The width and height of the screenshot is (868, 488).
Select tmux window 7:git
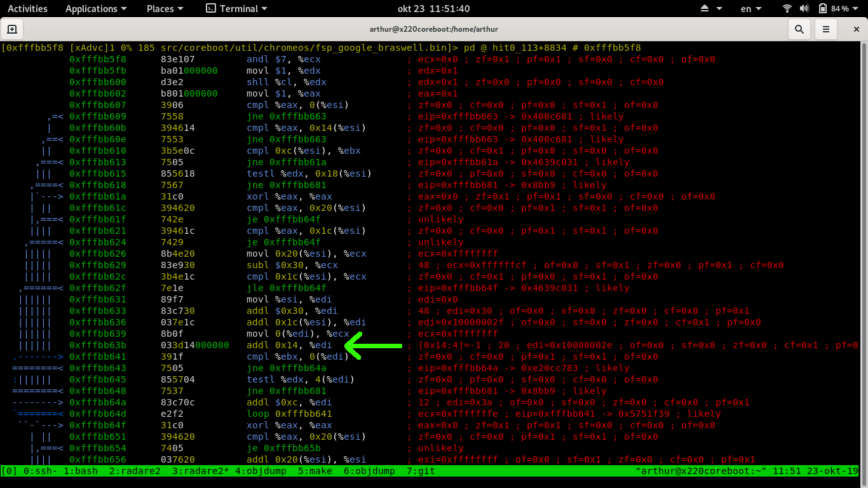pyautogui.click(x=421, y=471)
